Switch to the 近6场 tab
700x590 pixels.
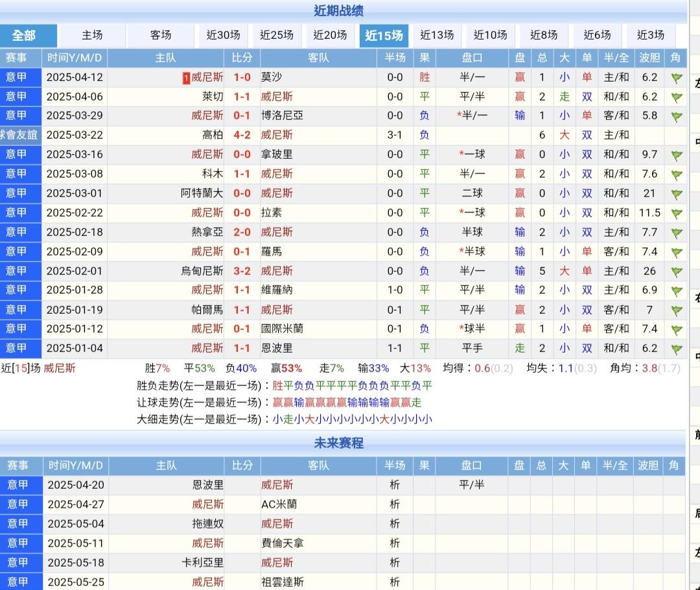pos(598,35)
